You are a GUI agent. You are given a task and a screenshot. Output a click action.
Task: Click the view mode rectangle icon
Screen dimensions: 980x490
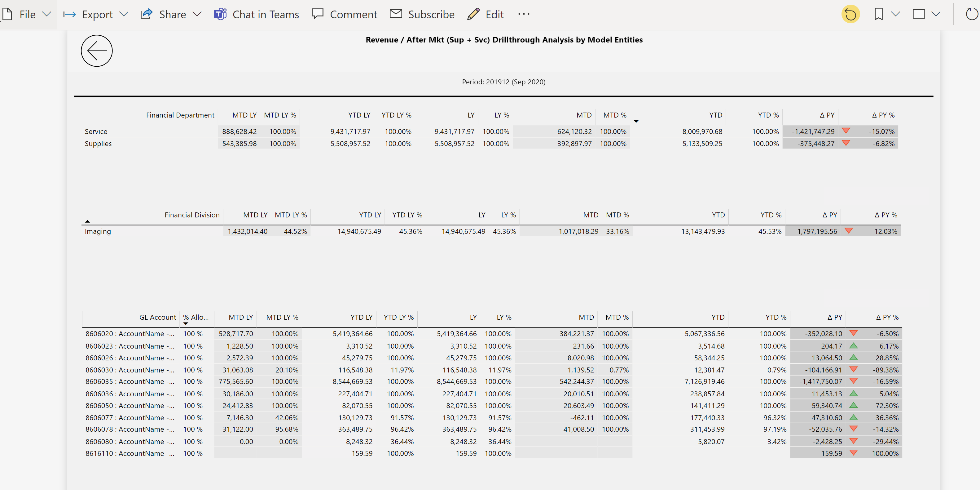pyautogui.click(x=919, y=15)
